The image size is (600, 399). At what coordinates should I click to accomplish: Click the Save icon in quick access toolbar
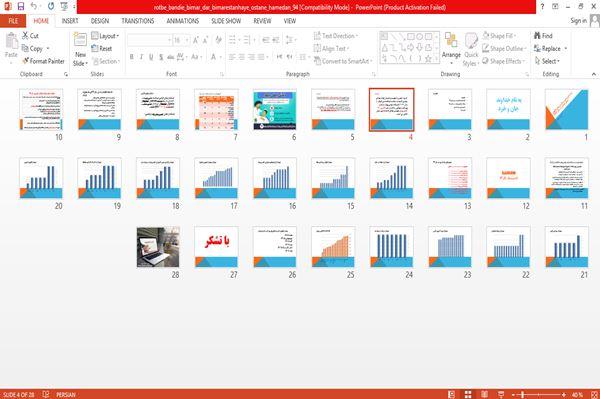pyautogui.click(x=21, y=7)
